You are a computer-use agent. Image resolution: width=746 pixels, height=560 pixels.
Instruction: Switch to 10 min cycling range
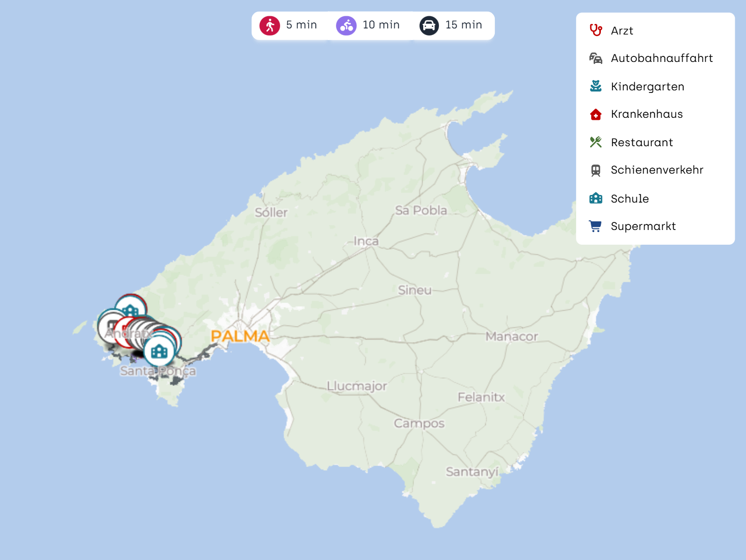pos(368,25)
